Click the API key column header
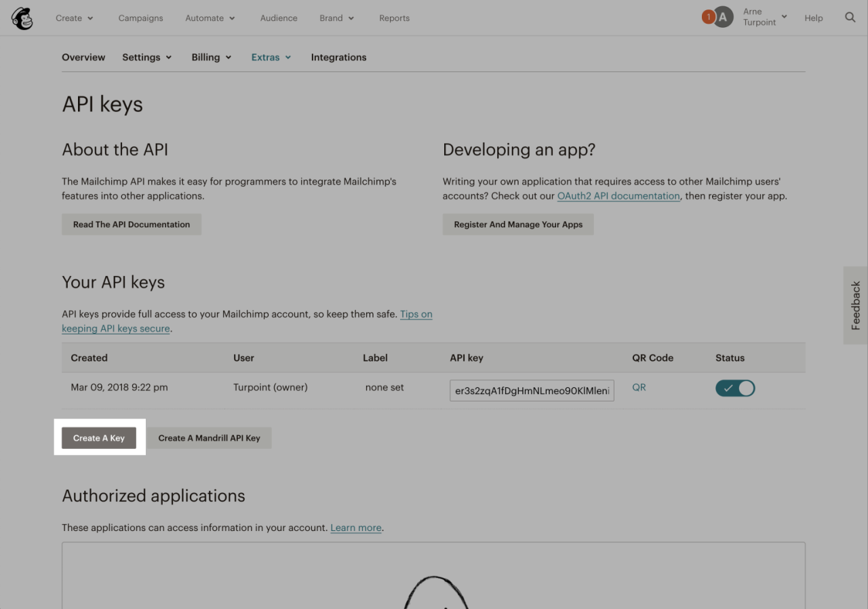Screen dimensions: 868x609 467,358
